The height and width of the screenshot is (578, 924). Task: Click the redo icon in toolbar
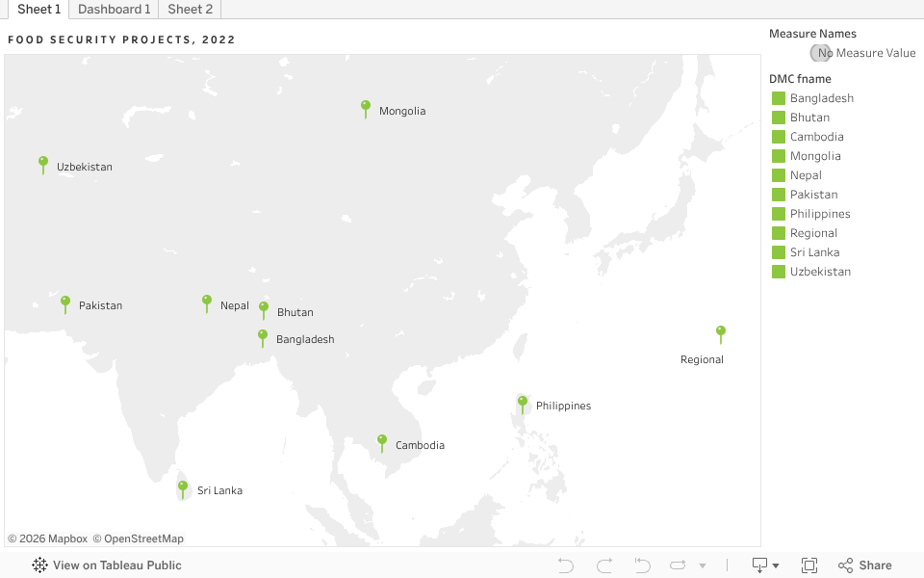(x=604, y=565)
